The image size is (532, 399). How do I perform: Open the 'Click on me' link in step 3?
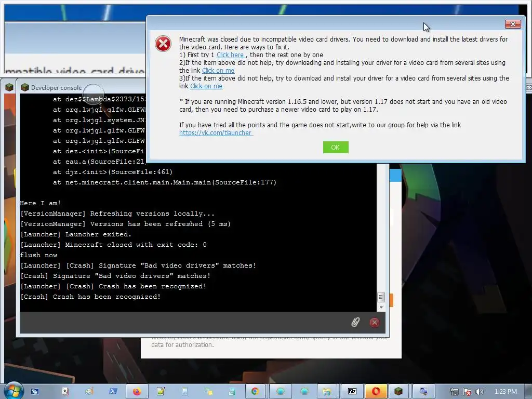(206, 86)
